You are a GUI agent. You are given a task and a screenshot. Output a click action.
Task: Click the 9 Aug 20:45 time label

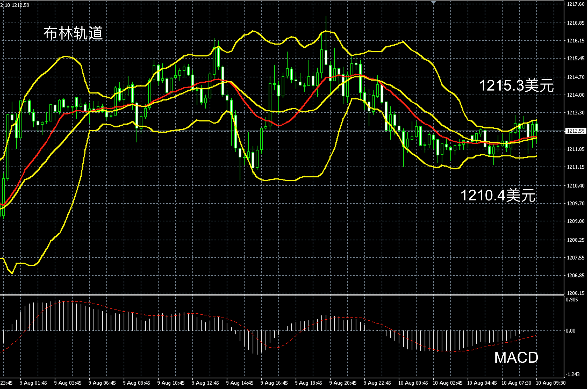coord(343,383)
